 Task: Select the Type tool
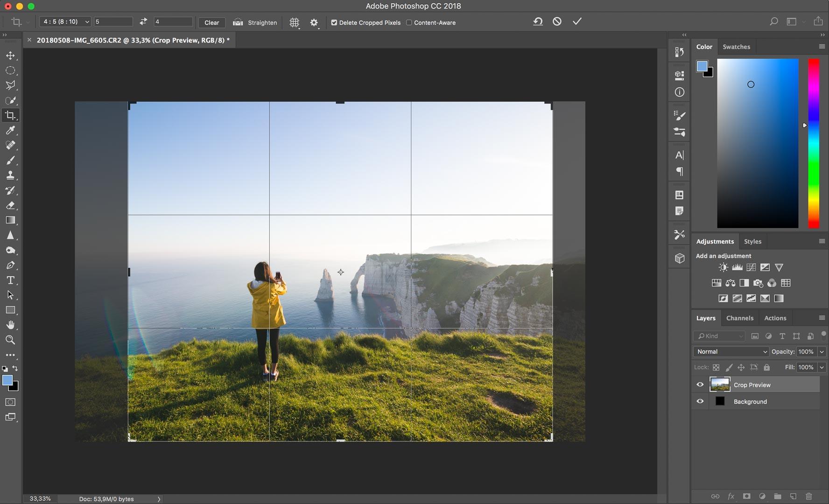click(x=10, y=280)
